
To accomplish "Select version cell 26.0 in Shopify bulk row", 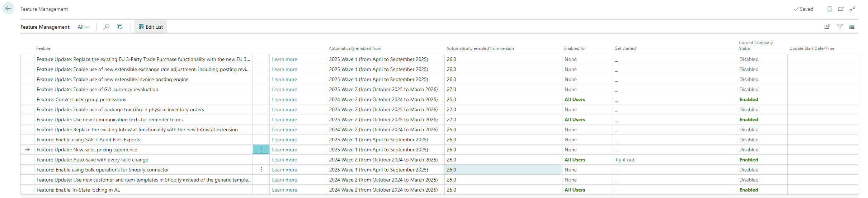I will click(452, 170).
